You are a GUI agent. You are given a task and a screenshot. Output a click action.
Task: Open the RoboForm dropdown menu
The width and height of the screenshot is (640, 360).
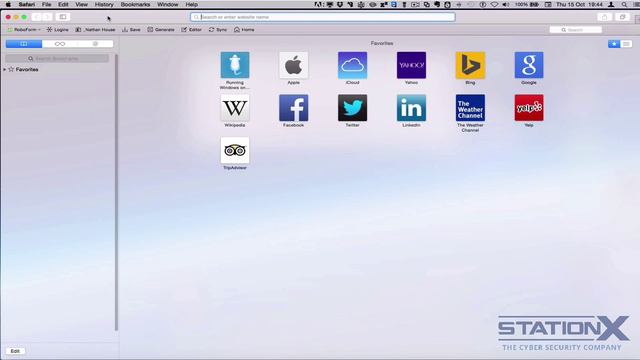(24, 30)
